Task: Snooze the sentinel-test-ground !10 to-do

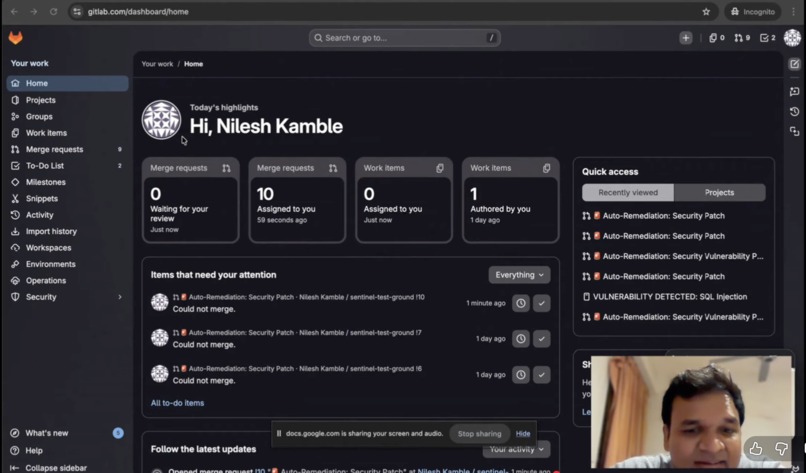Action: tap(521, 303)
